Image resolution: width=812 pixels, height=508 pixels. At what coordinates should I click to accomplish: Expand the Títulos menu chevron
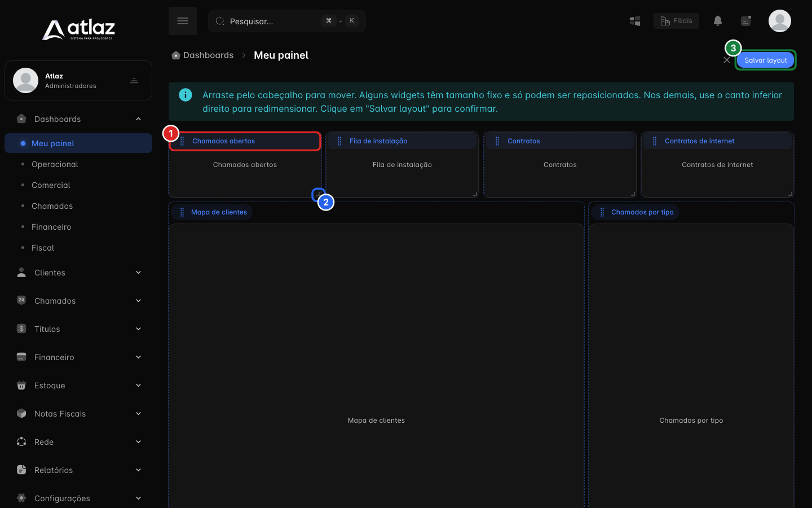tap(138, 329)
